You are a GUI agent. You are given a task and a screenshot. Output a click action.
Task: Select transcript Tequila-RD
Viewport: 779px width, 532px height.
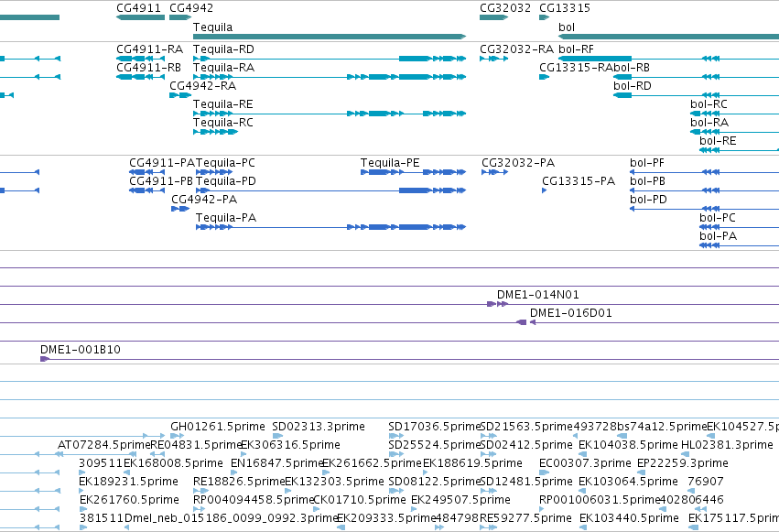coord(330,59)
